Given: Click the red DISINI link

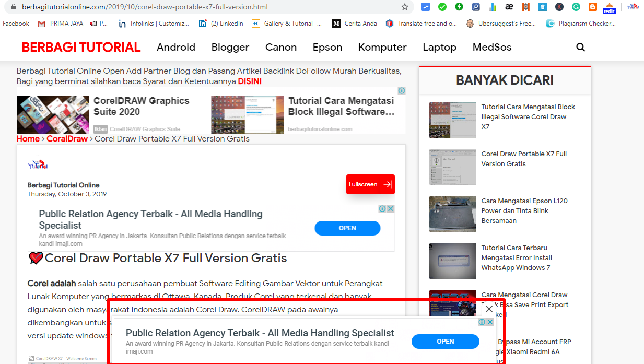Looking at the screenshot, I should pos(250,81).
